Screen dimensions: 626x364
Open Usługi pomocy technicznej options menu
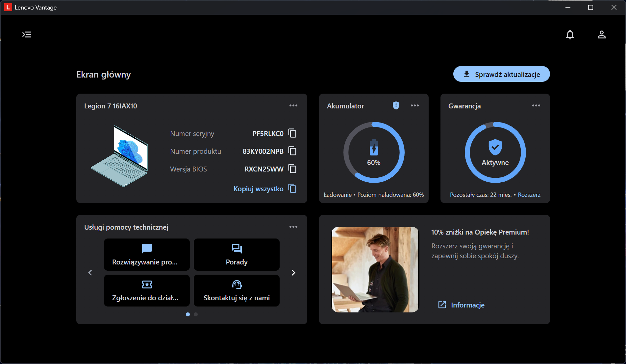pos(293,227)
